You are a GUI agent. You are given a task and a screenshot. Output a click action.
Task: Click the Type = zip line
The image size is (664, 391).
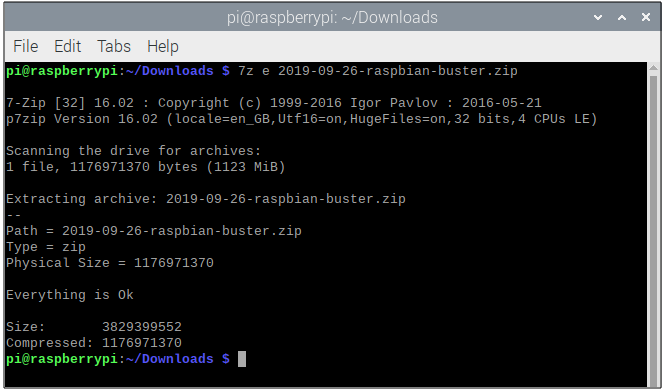click(46, 247)
